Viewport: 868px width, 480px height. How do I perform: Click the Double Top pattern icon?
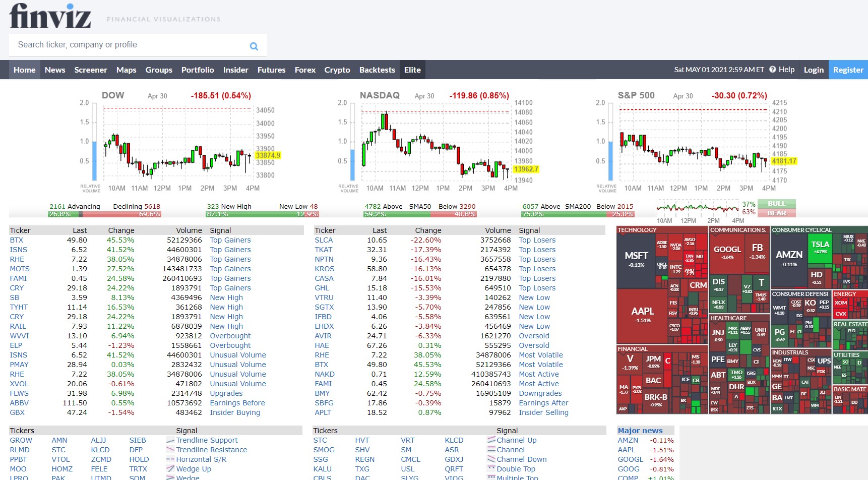pos(491,469)
